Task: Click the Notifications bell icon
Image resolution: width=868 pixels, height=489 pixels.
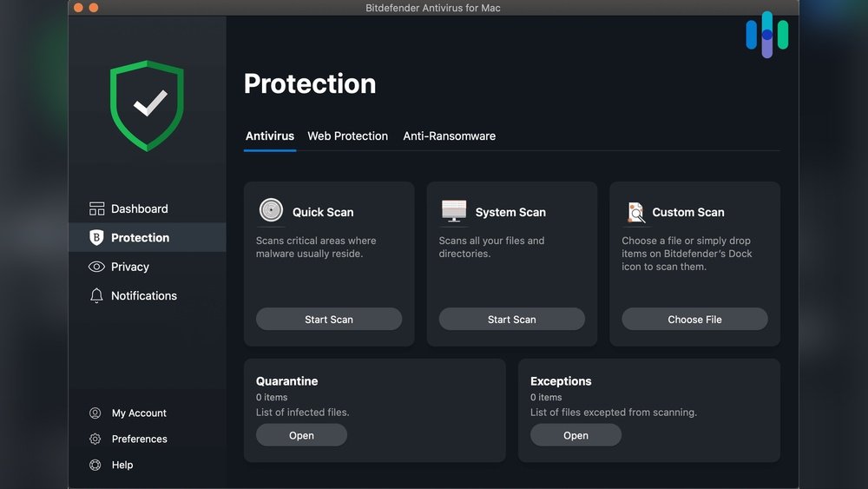Action: pyautogui.click(x=96, y=295)
